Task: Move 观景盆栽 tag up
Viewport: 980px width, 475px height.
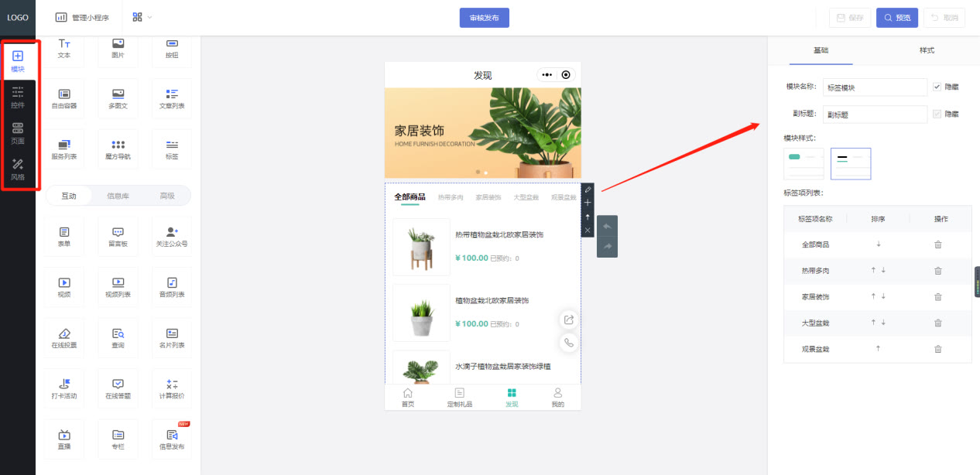Action: click(x=878, y=349)
